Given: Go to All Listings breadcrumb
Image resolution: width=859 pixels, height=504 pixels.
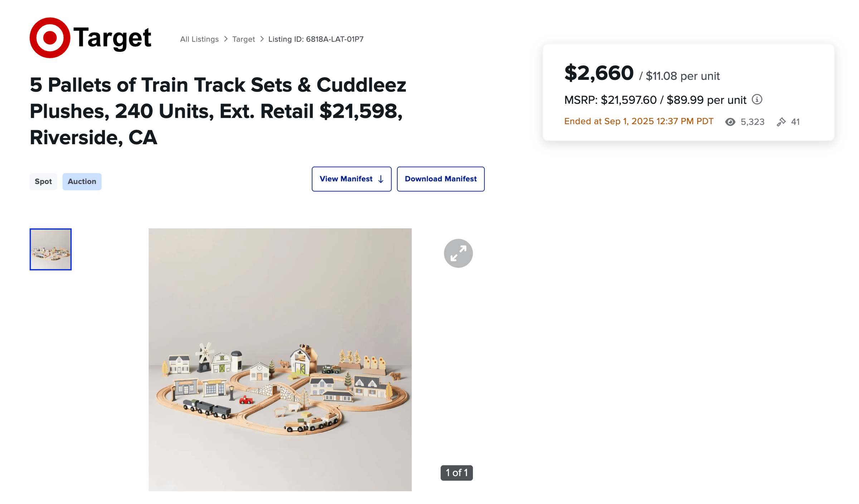Looking at the screenshot, I should (x=199, y=39).
